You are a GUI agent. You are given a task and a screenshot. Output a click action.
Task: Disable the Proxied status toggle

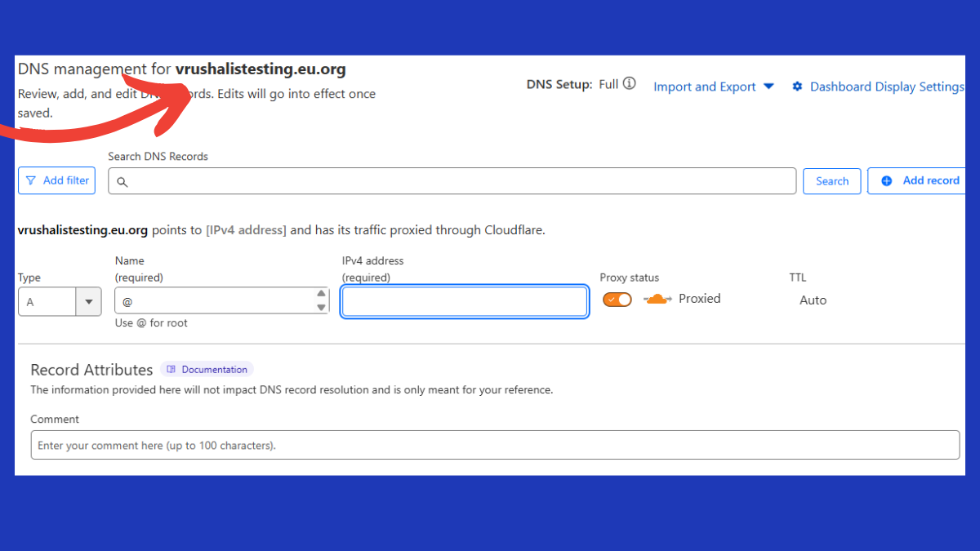point(617,300)
